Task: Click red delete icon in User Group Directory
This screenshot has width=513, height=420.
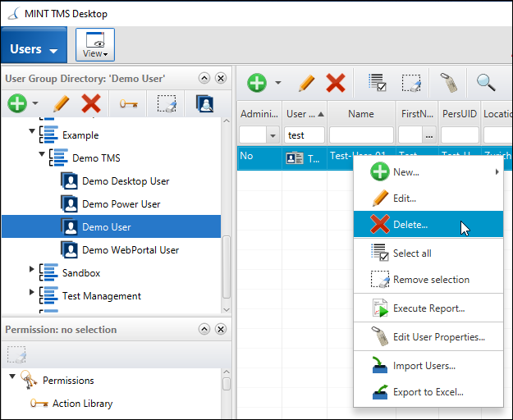Action: [91, 103]
